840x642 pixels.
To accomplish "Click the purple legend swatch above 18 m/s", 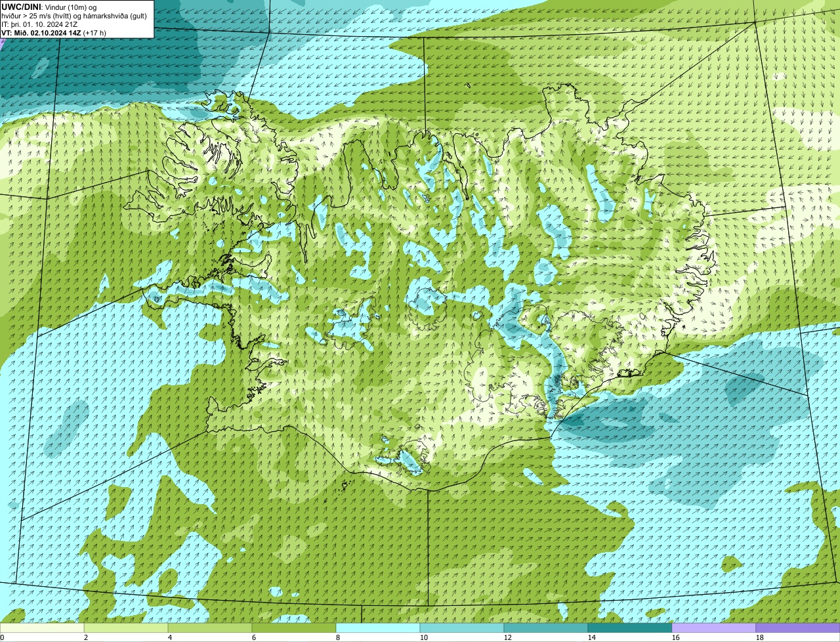I will pos(798,628).
